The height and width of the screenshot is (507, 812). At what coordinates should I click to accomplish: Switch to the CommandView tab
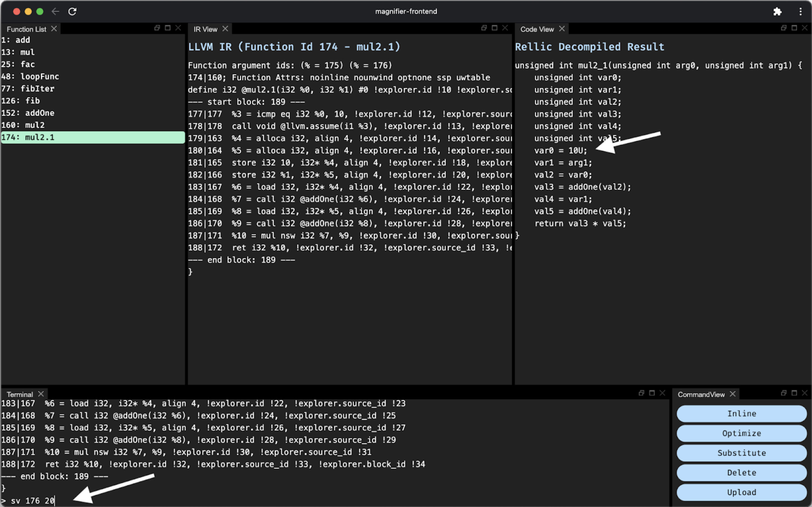pyautogui.click(x=701, y=394)
